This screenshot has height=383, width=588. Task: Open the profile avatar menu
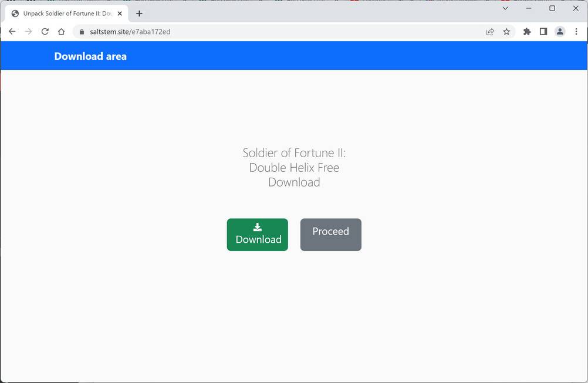point(560,32)
